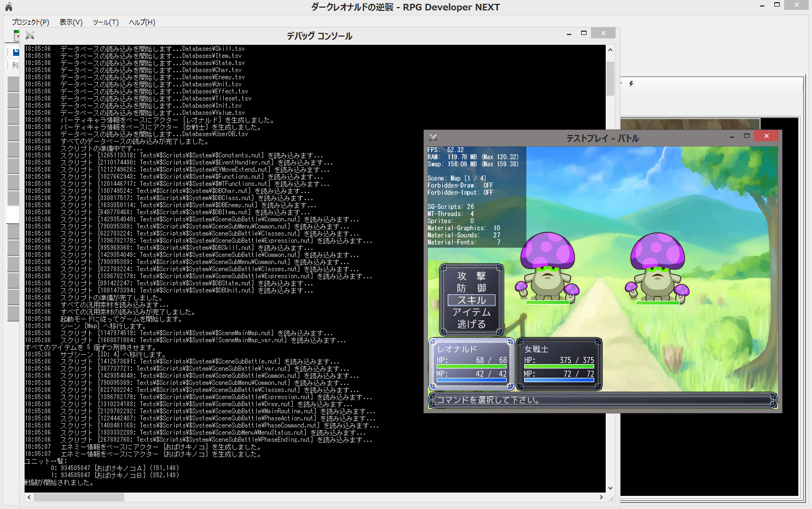The image size is (812, 509).
Task: Click the down arrow of the console's vertical scrollbar
Action: pos(609,488)
